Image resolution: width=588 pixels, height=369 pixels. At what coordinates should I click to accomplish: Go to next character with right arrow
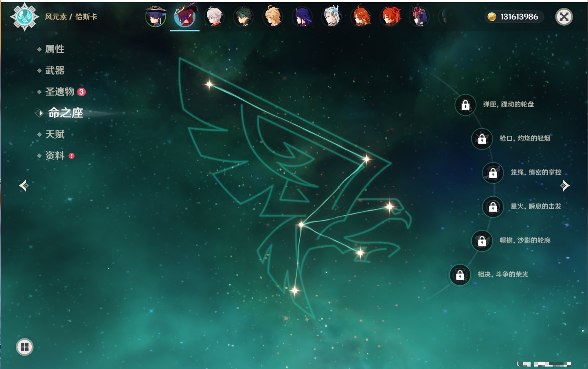(x=565, y=186)
